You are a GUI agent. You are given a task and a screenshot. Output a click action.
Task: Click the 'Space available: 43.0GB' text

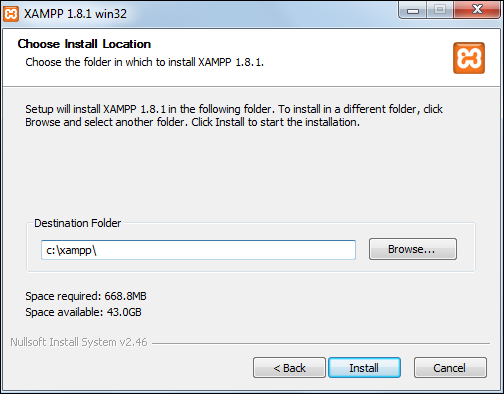(x=83, y=312)
